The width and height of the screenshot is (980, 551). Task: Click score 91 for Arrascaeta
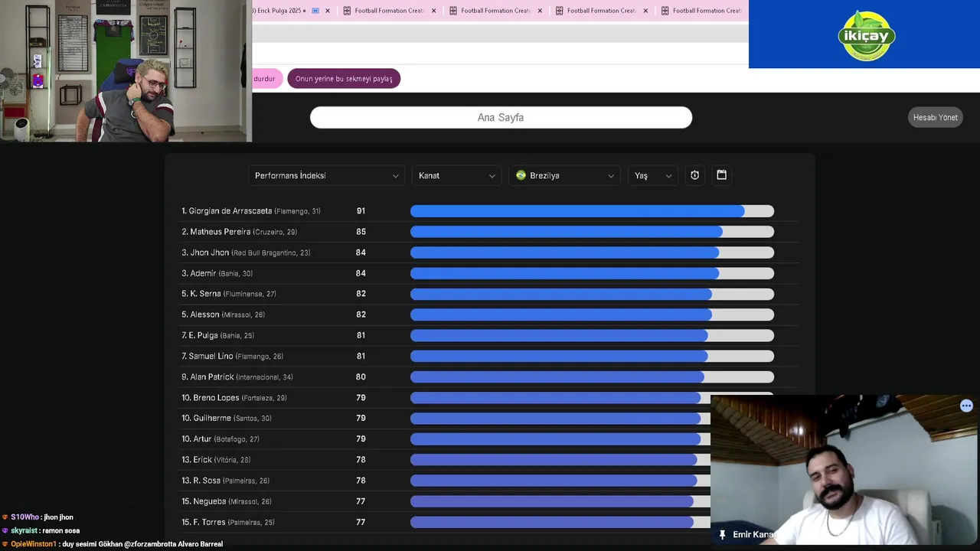click(x=361, y=211)
